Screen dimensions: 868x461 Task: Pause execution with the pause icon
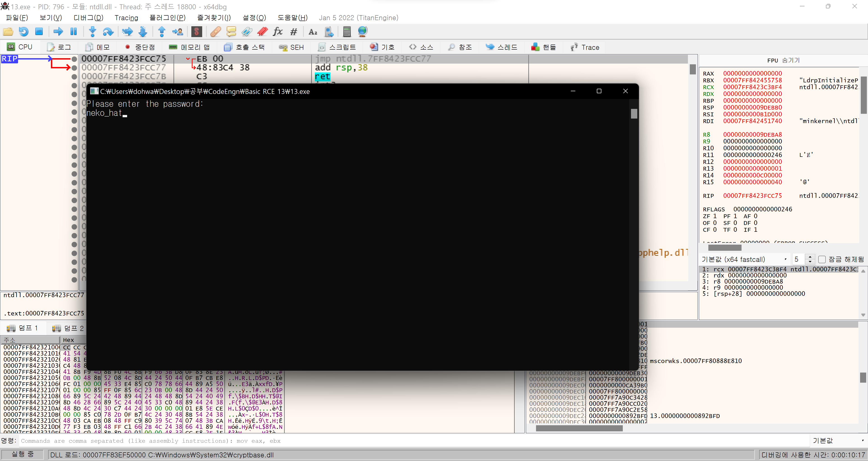pos(74,32)
